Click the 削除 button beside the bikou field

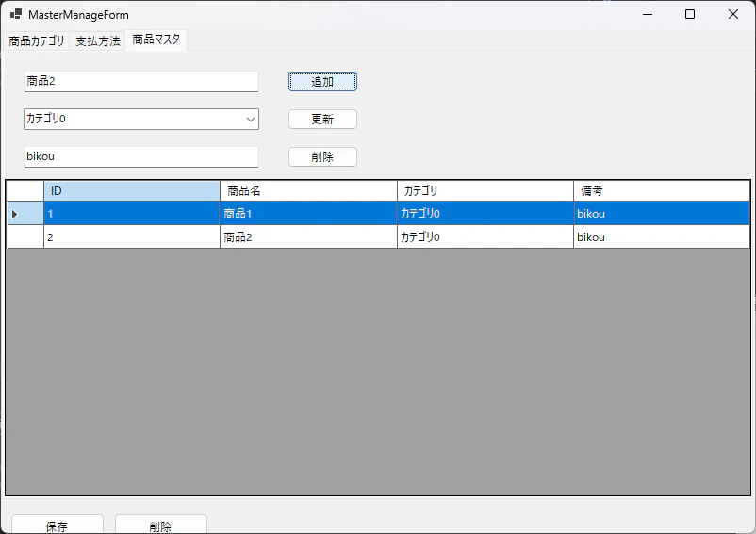point(322,156)
